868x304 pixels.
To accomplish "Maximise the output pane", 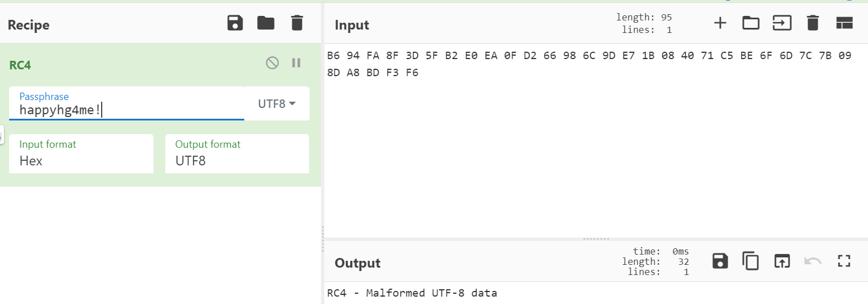I will coord(844,261).
